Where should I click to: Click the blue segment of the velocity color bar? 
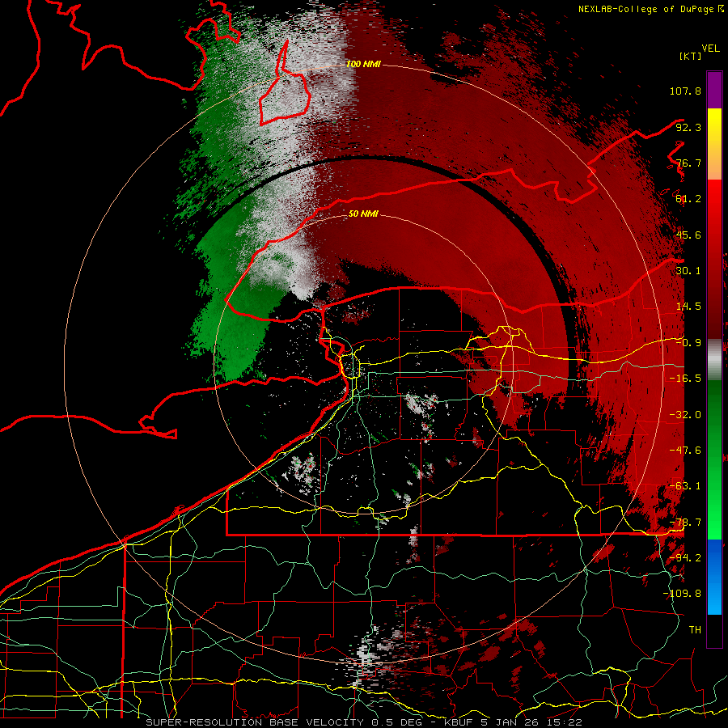click(714, 577)
